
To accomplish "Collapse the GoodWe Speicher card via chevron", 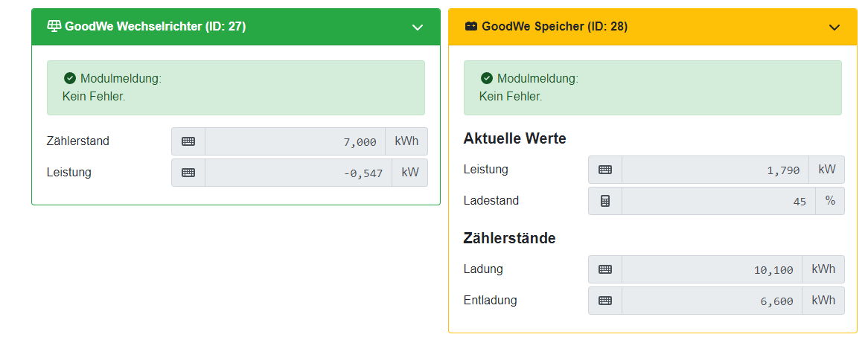I will point(835,28).
